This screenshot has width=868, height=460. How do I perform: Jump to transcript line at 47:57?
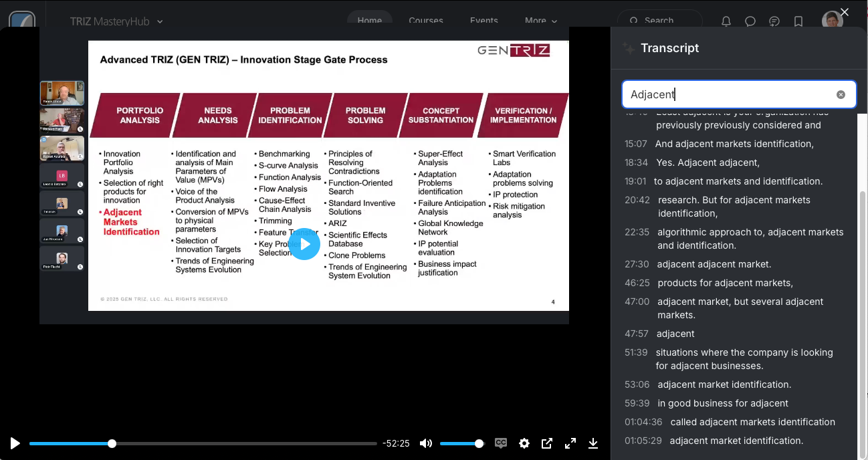pos(734,334)
